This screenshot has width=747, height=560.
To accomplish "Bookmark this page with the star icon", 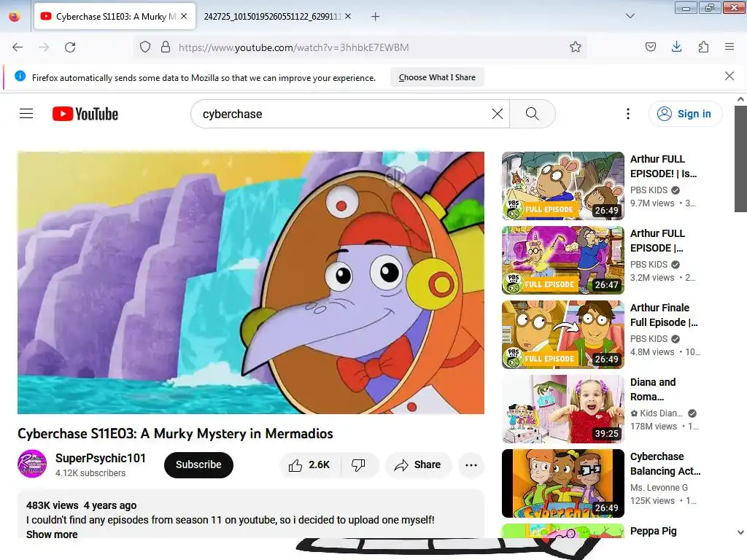I will [x=576, y=47].
